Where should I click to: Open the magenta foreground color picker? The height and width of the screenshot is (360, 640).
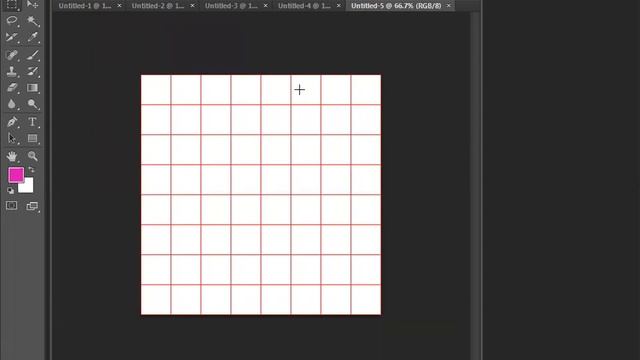(x=16, y=175)
